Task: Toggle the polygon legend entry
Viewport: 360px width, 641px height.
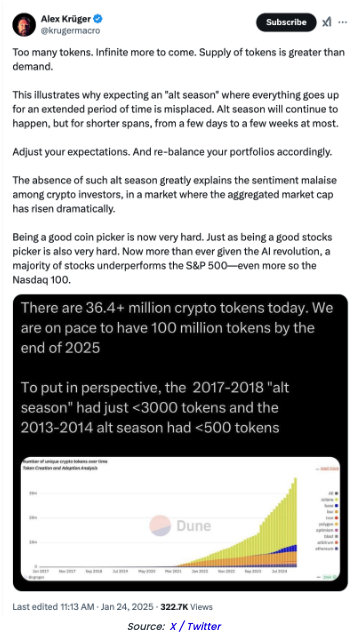Action: click(329, 524)
